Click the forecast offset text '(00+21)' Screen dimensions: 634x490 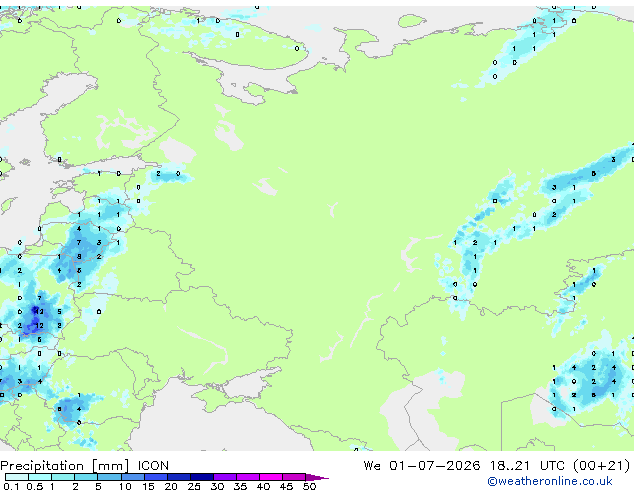pyautogui.click(x=602, y=466)
